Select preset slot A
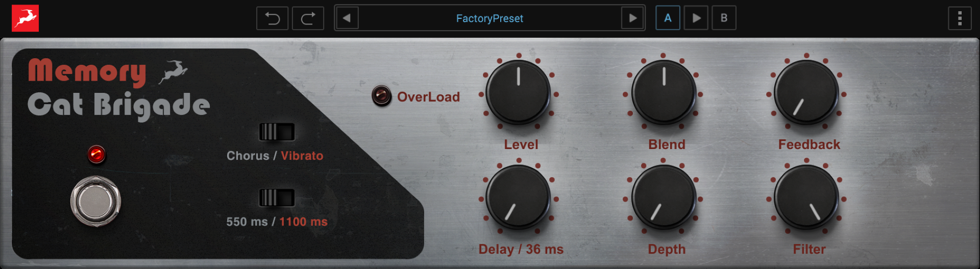 click(x=668, y=18)
